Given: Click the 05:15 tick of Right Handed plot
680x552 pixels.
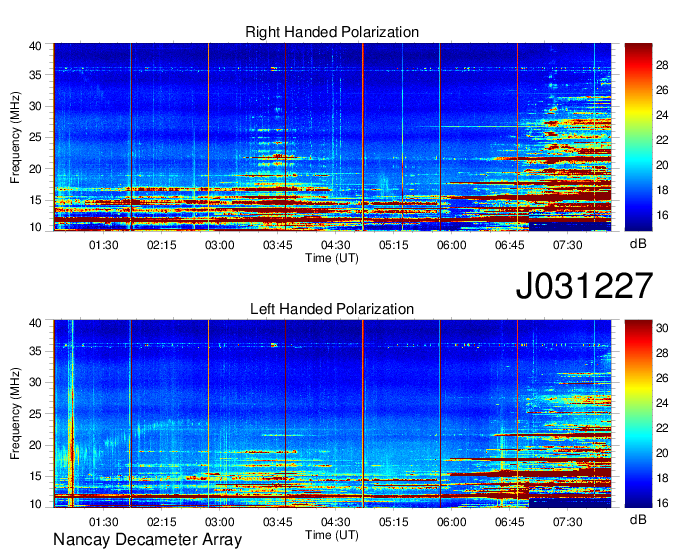Looking at the screenshot, I should [x=394, y=245].
